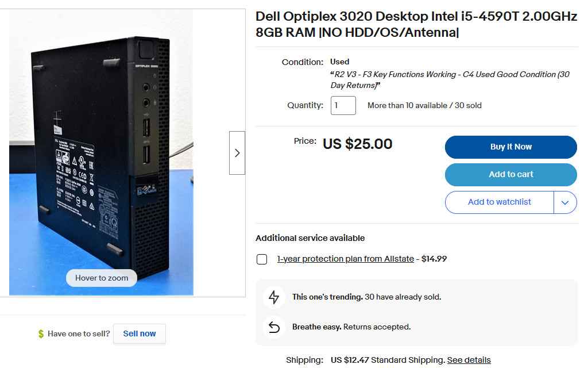
Task: Click the US $25.00 price text
Action: point(357,144)
